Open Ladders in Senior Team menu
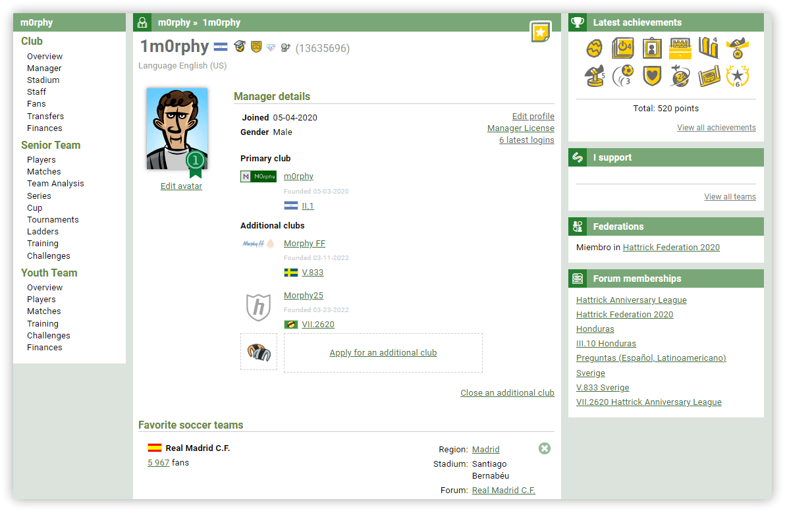This screenshot has height=532, width=785. (x=43, y=232)
